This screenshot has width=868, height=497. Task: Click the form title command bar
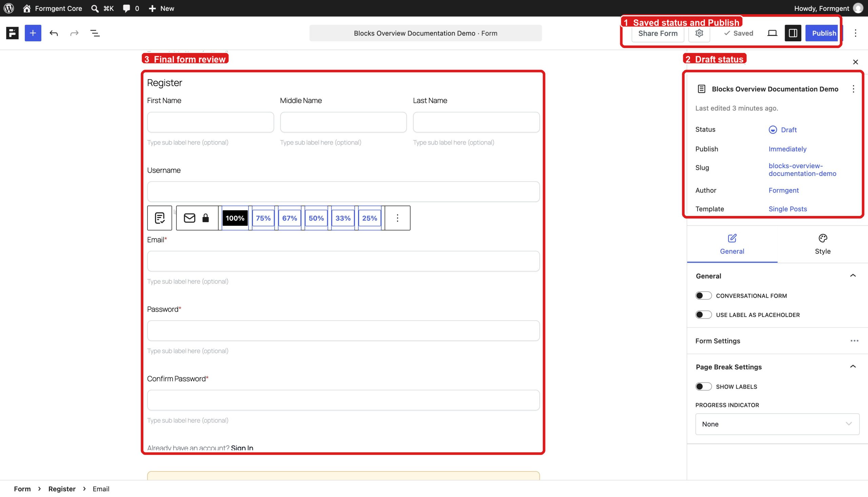point(425,33)
